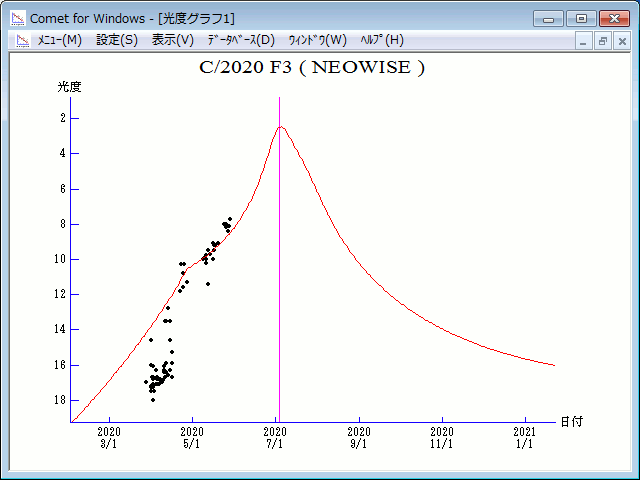640x480 pixels.
Task: Open the 設定(S) settings menu
Action: point(117,40)
